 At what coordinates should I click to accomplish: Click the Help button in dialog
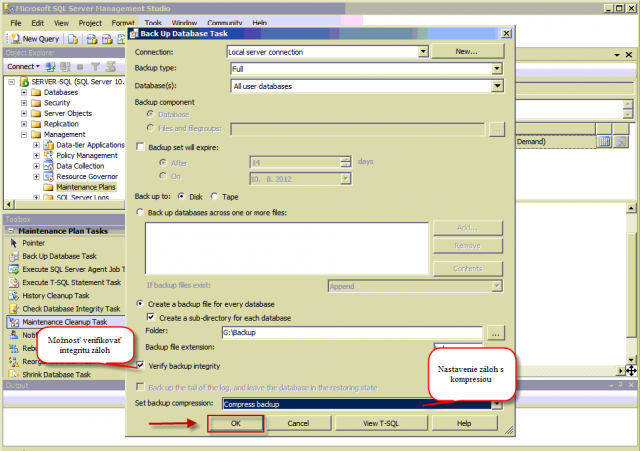click(464, 423)
